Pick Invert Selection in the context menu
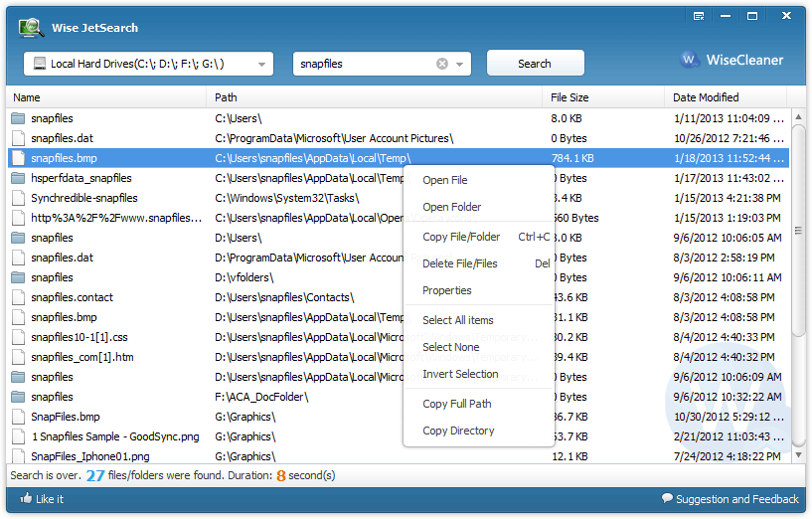This screenshot has height=519, width=812. (460, 374)
